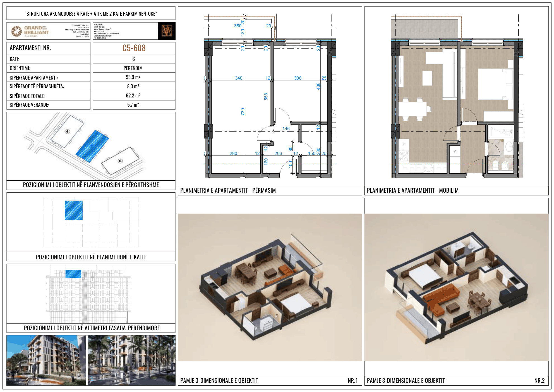
Task: Click the floor plan positioning caption
Action: click(91, 257)
